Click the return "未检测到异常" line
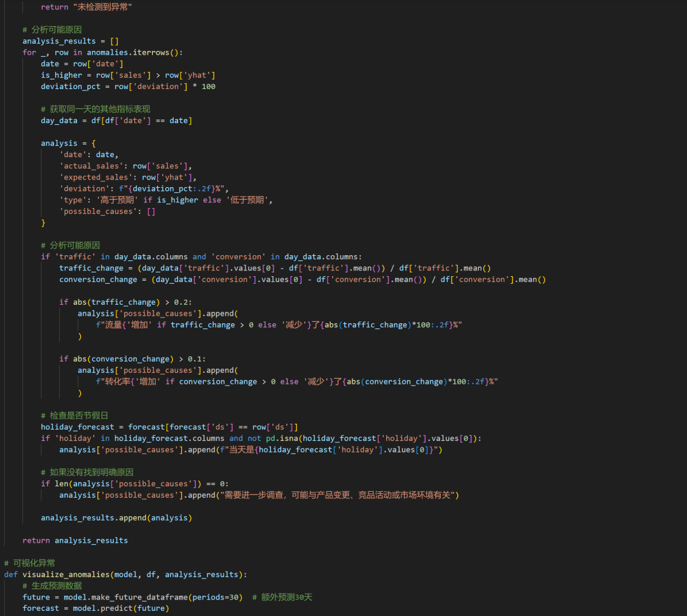The image size is (687, 616). click(87, 8)
